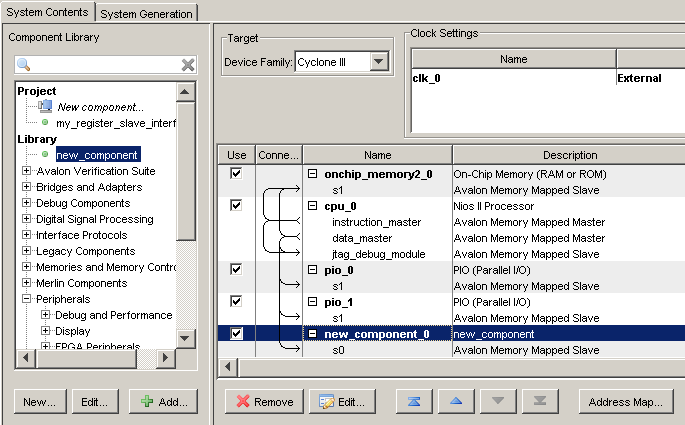Click the Remove button
Image resolution: width=685 pixels, height=425 pixels.
pos(264,402)
